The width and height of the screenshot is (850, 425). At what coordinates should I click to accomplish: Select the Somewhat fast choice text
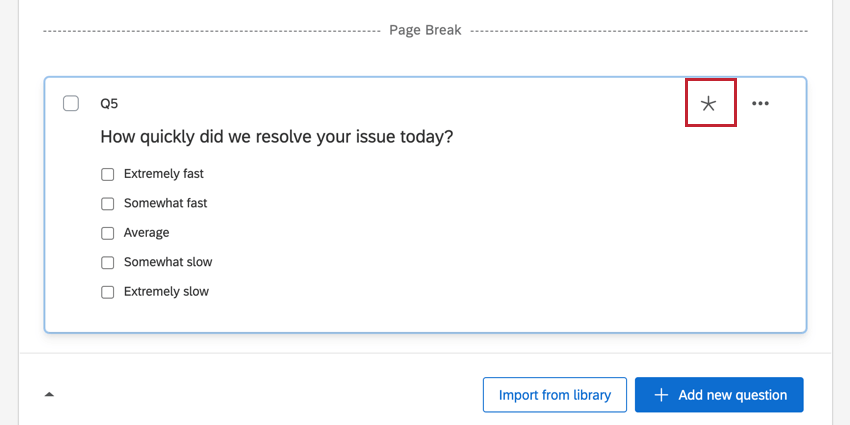(166, 203)
